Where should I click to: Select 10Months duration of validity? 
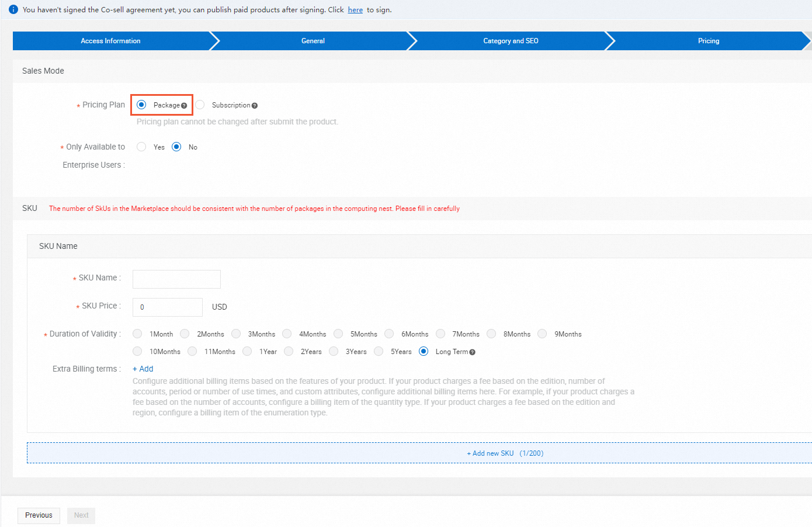[x=137, y=351]
